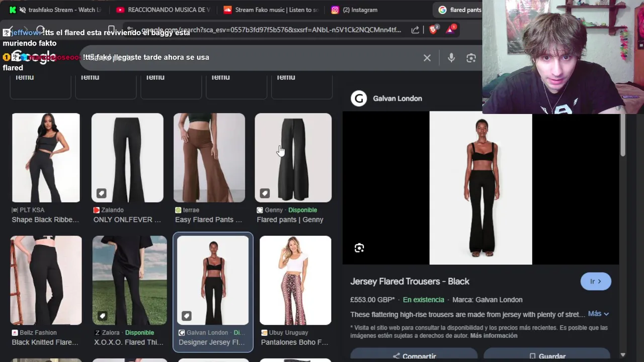This screenshot has width=644, height=362.
Task: Click Designer Jersey Fl... caption
Action: click(212, 342)
